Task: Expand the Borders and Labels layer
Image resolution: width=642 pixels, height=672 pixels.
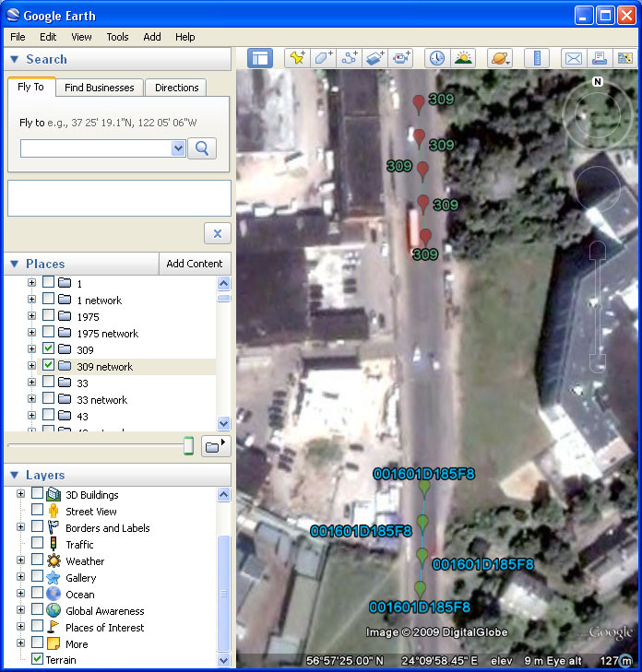Action: pos(20,526)
